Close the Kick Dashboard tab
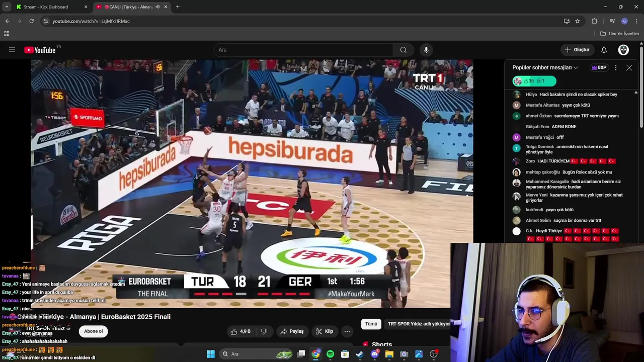This screenshot has height=362, width=644. [x=86, y=7]
